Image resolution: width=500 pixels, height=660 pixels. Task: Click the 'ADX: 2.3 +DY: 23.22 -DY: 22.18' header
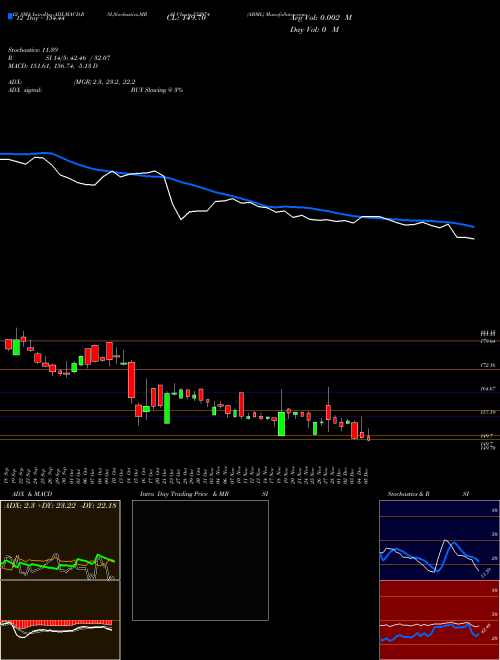tap(60, 505)
